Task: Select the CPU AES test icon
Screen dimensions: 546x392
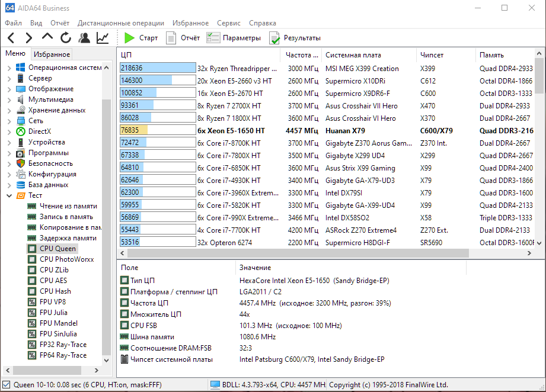Action: tap(31, 281)
